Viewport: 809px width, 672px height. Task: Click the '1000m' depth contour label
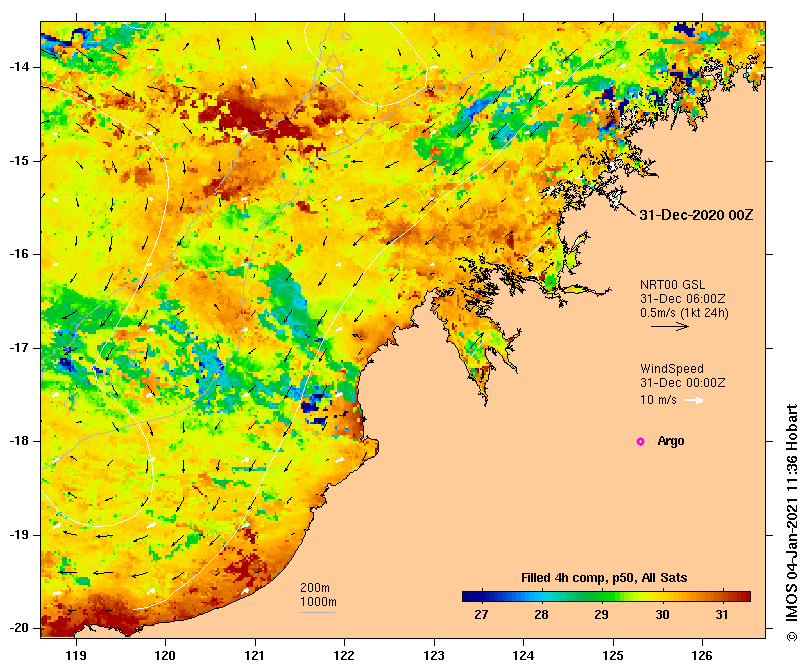[318, 602]
